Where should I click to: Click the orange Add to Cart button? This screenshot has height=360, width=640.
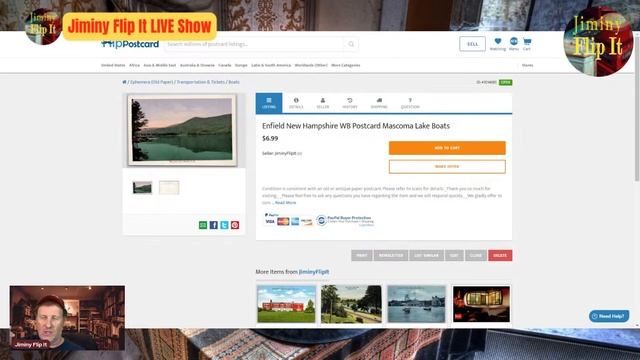pos(447,148)
